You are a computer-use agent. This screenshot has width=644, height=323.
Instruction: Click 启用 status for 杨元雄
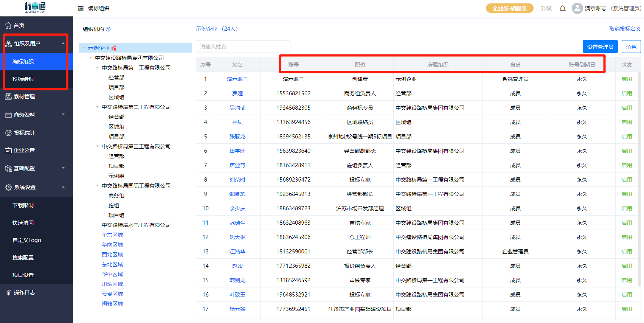click(627, 309)
